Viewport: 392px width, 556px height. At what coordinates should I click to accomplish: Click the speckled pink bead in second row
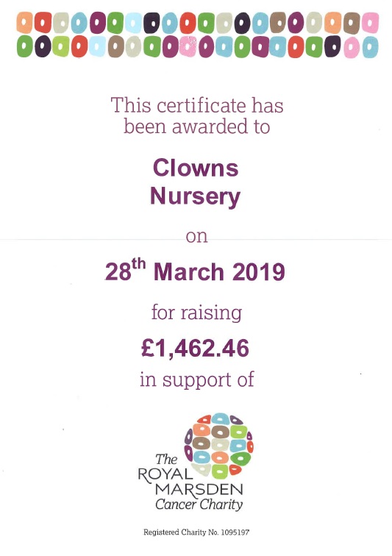click(x=188, y=46)
